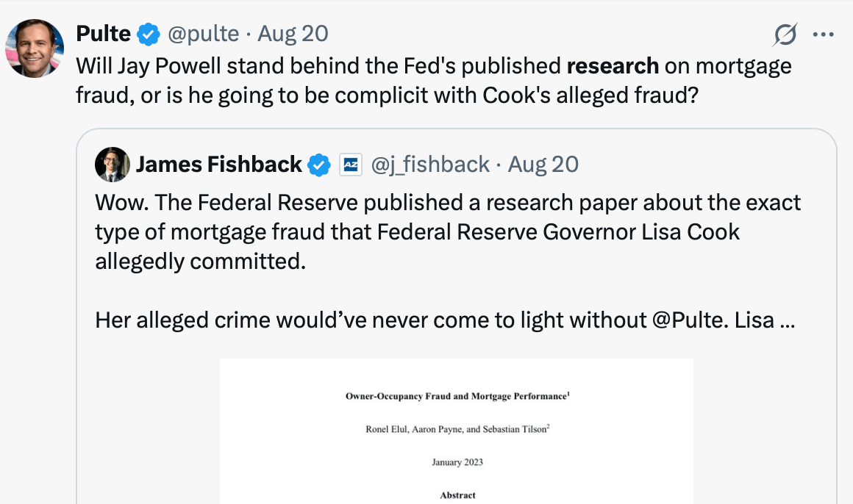853x504 pixels.
Task: Open the quoted post's Aug 20 timestamp
Action: [543, 165]
